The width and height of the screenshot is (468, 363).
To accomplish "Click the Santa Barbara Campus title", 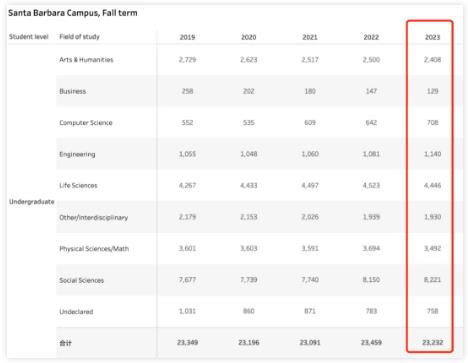I will (x=73, y=13).
